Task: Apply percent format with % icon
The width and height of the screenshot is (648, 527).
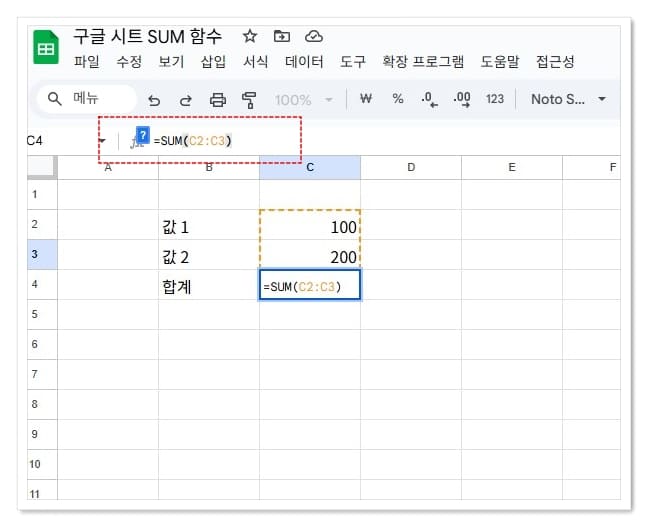Action: click(x=398, y=99)
